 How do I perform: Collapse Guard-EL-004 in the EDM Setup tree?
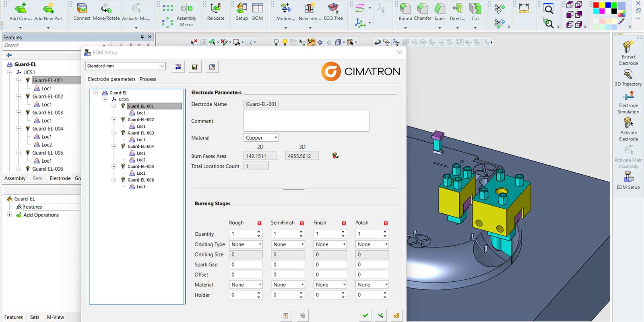[114, 147]
